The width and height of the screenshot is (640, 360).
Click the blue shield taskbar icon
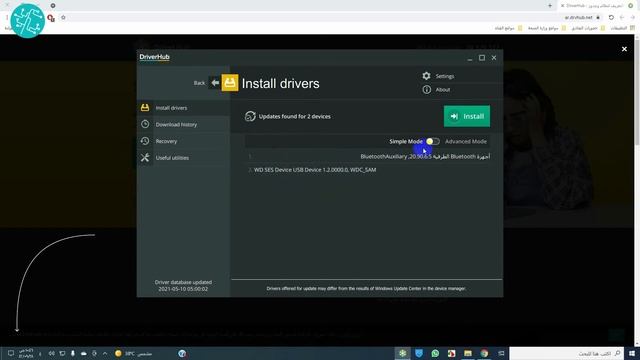point(419,353)
